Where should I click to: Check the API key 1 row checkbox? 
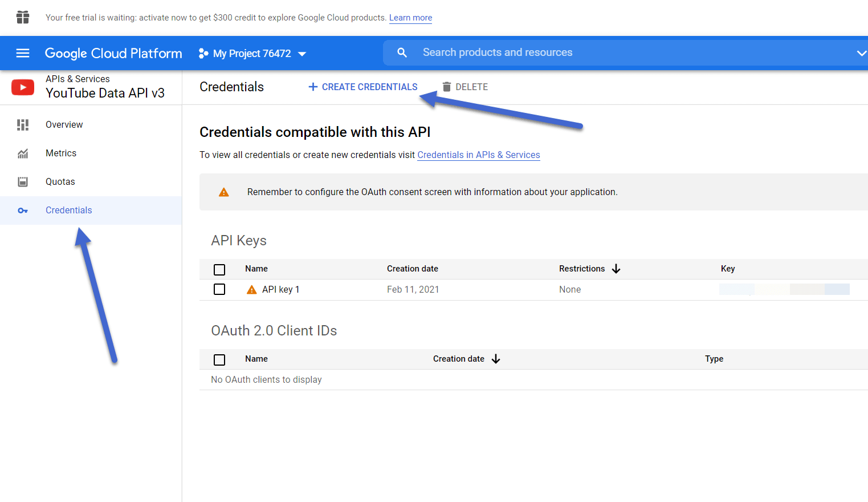click(219, 289)
